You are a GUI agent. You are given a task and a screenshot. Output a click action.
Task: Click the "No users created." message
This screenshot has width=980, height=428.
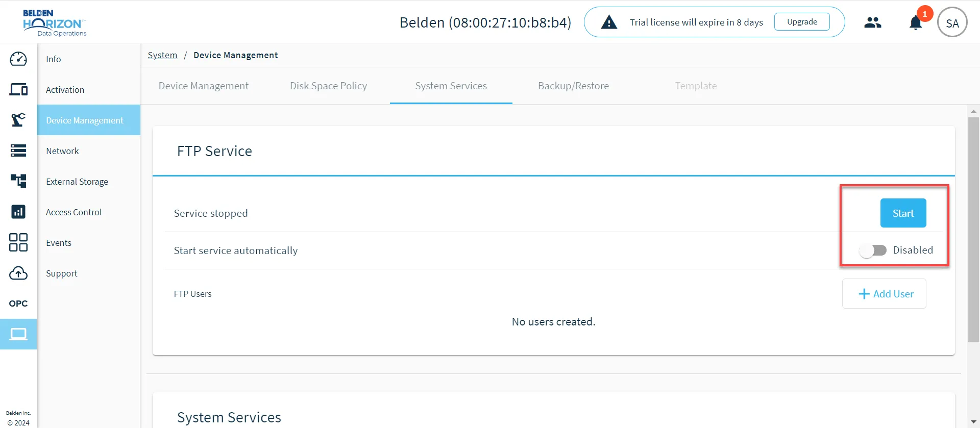(x=553, y=322)
